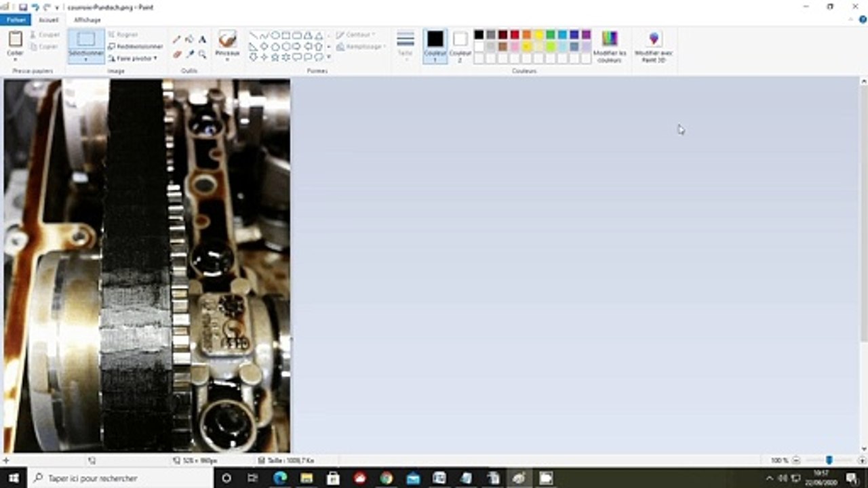Select the Pencil tool

tap(177, 40)
